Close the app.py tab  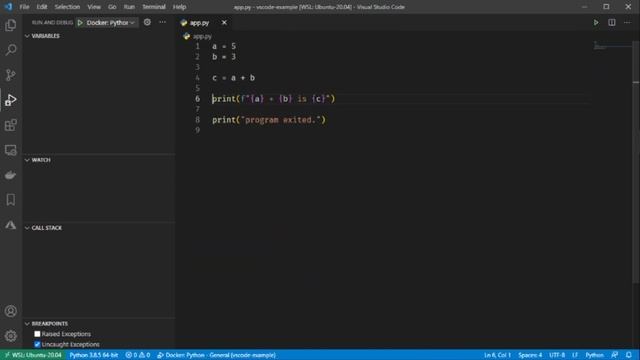(224, 22)
